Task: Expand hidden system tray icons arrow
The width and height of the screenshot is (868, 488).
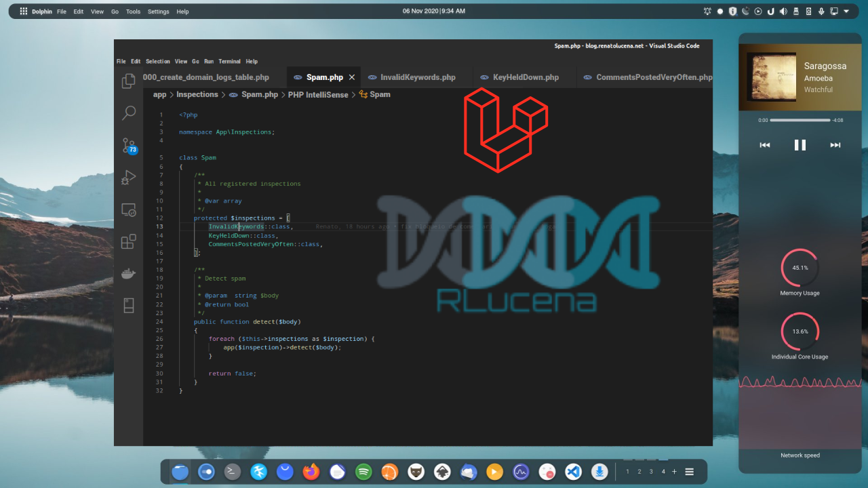Action: (x=846, y=11)
